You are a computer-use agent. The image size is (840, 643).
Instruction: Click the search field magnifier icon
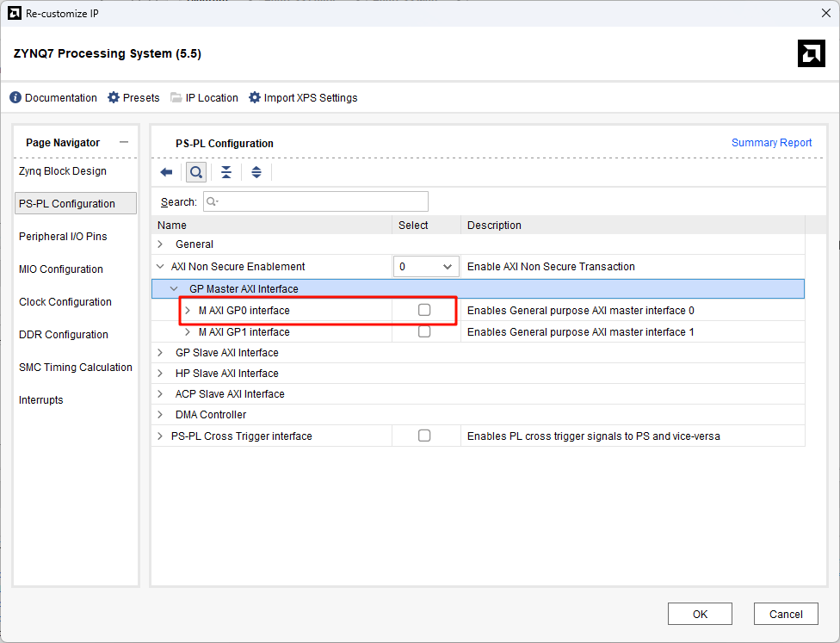pyautogui.click(x=212, y=201)
